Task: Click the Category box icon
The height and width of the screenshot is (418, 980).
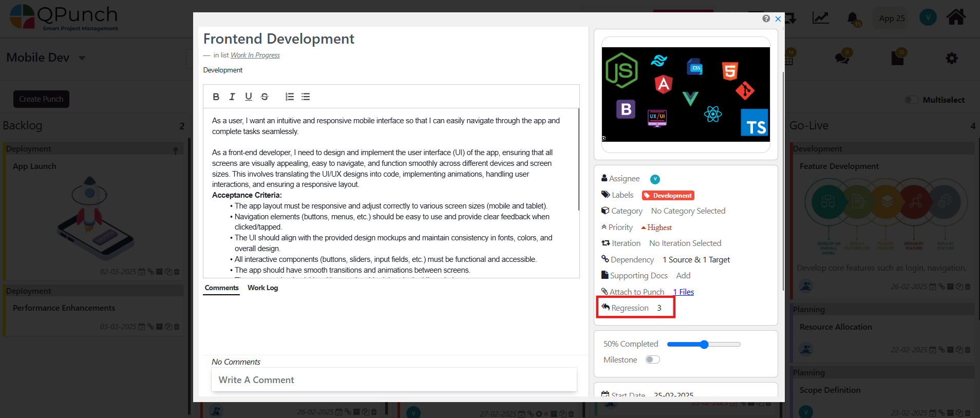Action: tap(605, 211)
